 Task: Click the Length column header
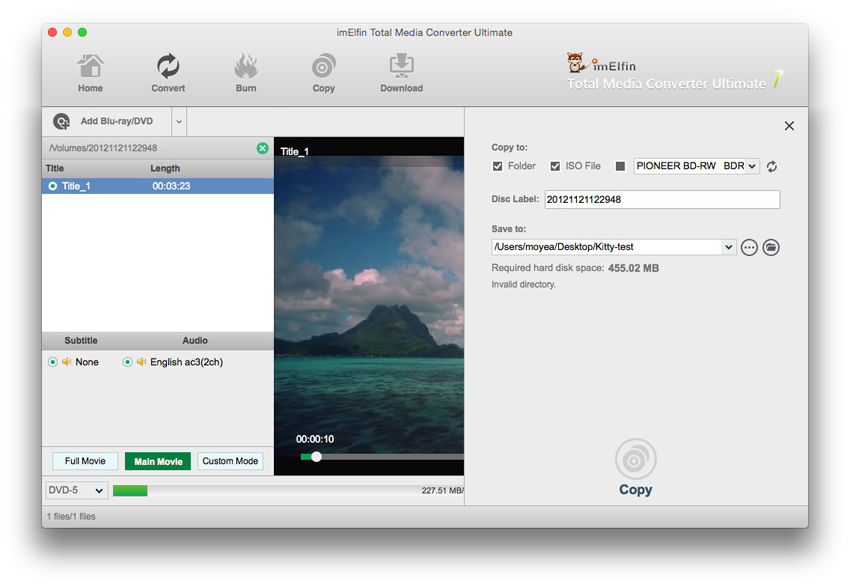point(165,169)
